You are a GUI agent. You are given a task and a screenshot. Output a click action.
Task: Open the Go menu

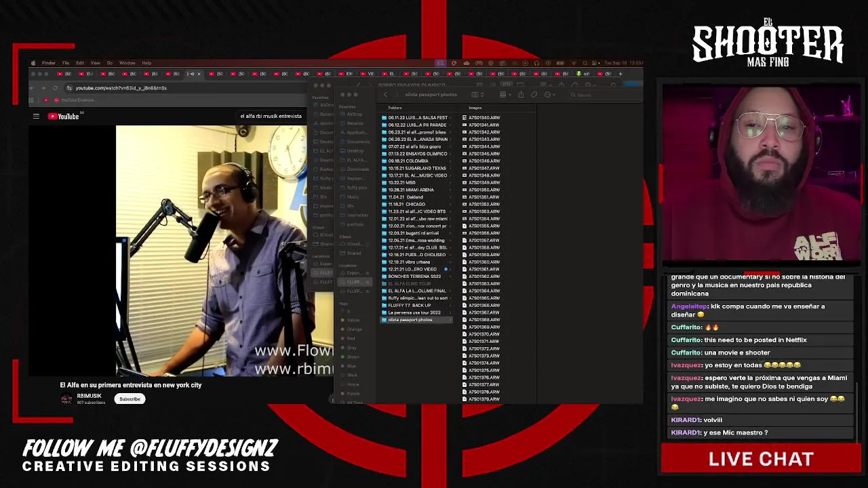(110, 63)
